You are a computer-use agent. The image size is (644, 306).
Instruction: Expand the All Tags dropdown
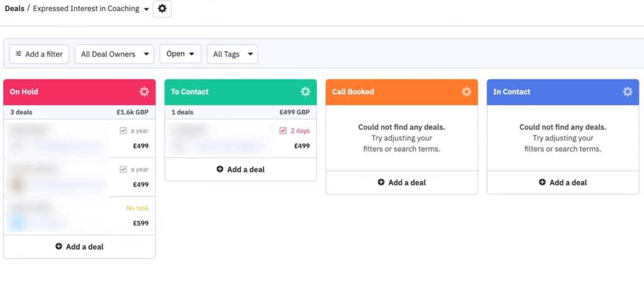click(x=232, y=54)
